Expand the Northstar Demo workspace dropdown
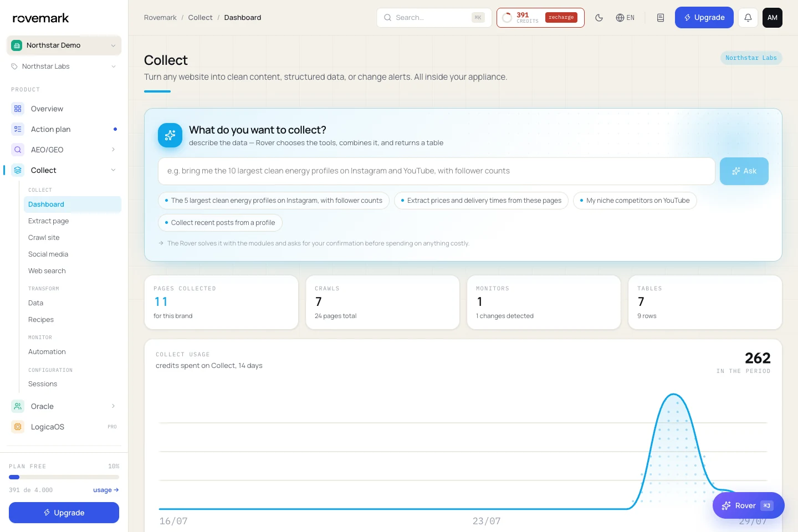The image size is (798, 532). click(113, 45)
